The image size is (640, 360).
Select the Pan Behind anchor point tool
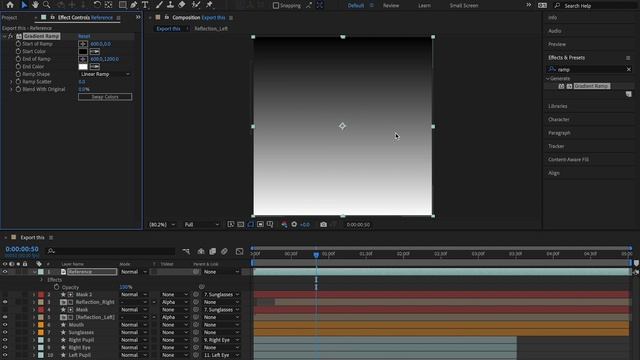[109, 5]
